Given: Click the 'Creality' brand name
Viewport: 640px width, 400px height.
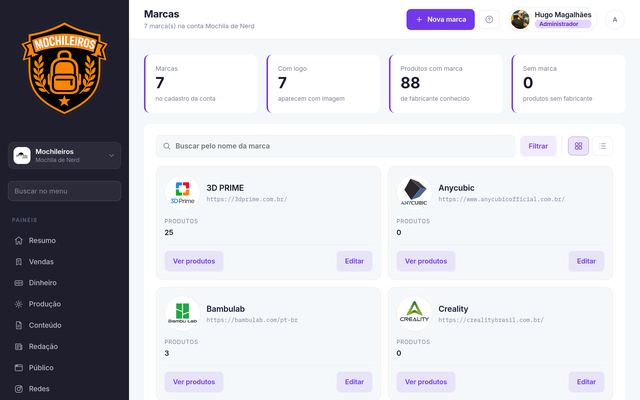Looking at the screenshot, I should (x=453, y=309).
